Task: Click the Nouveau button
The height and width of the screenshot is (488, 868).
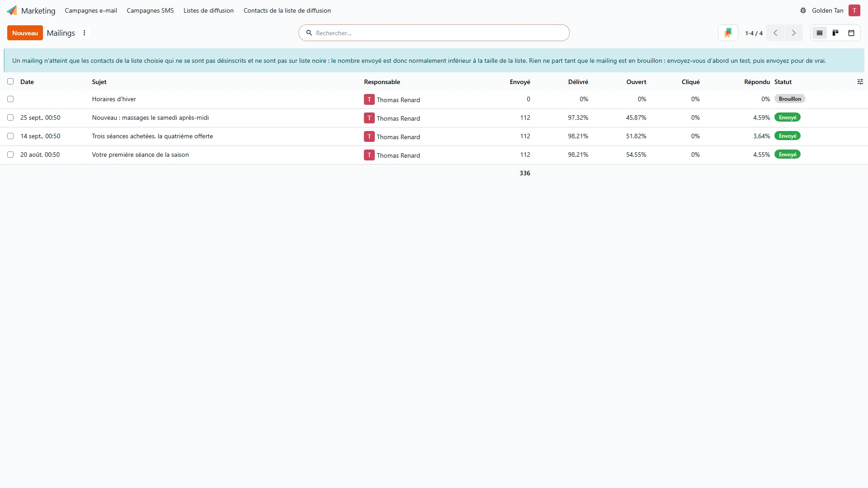Action: coord(25,33)
